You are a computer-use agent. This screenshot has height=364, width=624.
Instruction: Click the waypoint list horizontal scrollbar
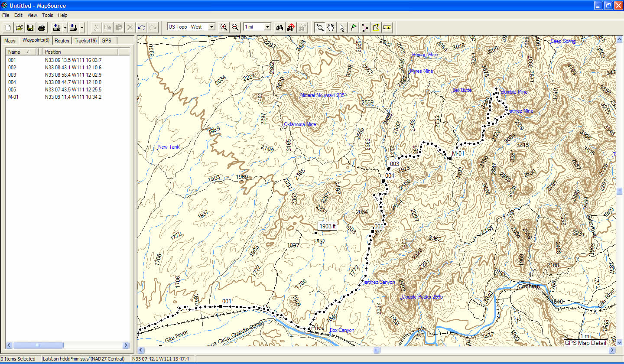coord(69,345)
